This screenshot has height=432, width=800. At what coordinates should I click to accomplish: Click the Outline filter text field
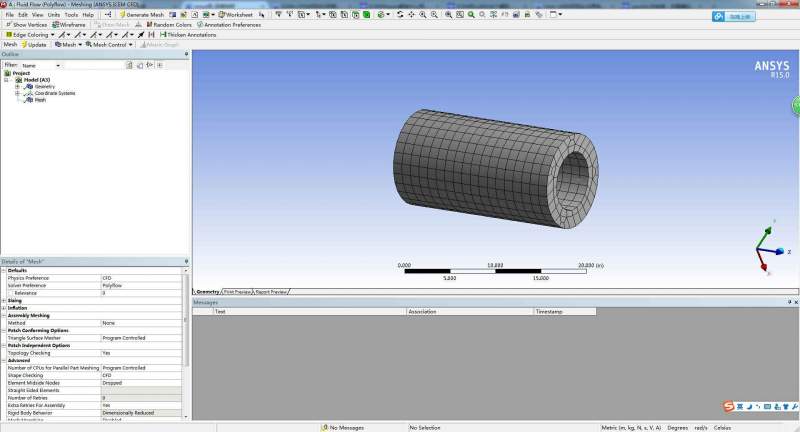(x=93, y=65)
